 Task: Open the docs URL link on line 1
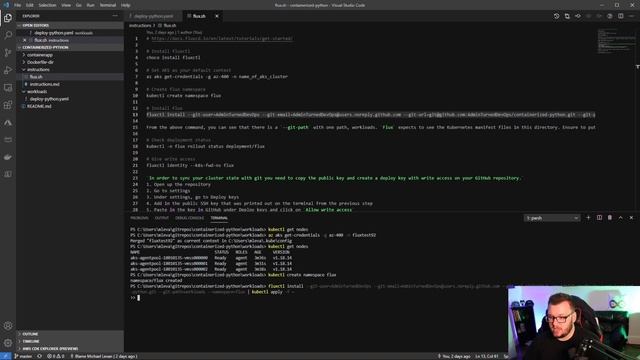click(x=222, y=38)
